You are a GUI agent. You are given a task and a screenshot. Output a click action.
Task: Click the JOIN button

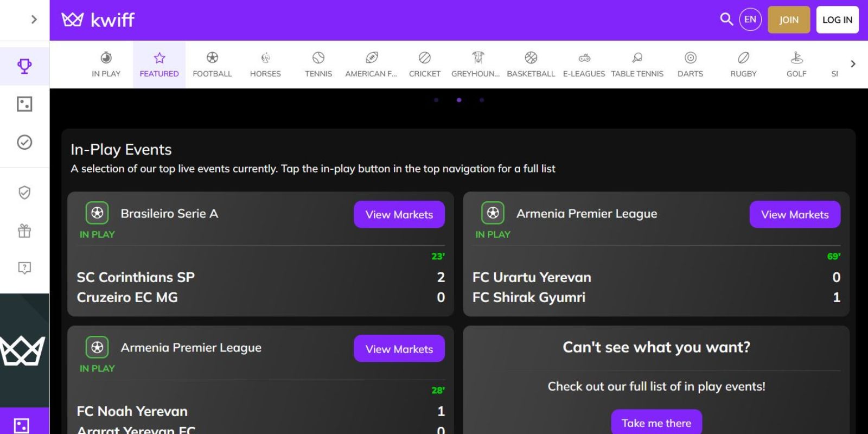click(x=789, y=20)
